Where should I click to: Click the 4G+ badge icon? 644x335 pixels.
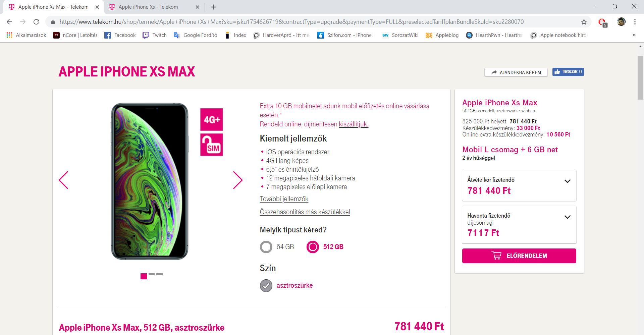[212, 119]
